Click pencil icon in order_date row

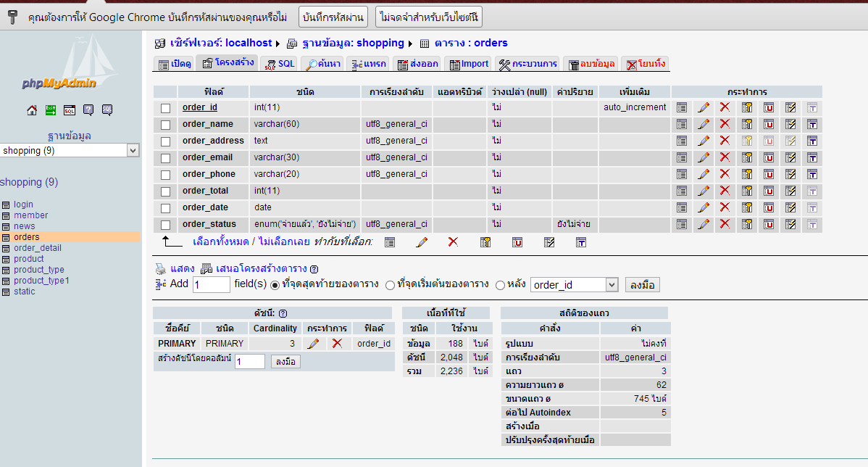point(704,207)
